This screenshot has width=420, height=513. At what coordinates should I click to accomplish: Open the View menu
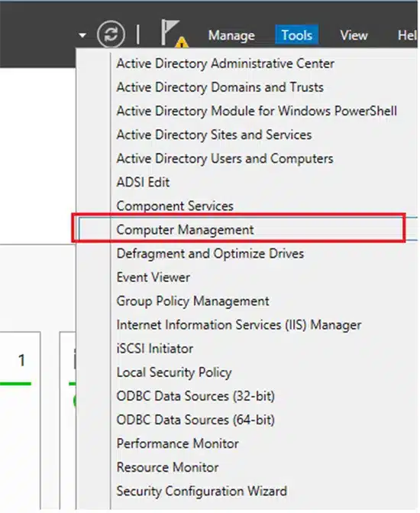[x=354, y=35]
